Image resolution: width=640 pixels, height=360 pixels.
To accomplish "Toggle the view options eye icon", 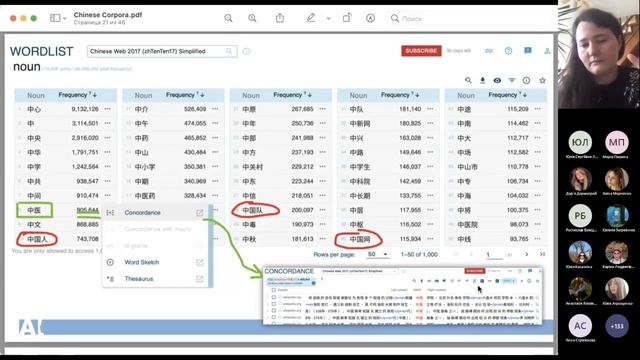I will click(497, 80).
